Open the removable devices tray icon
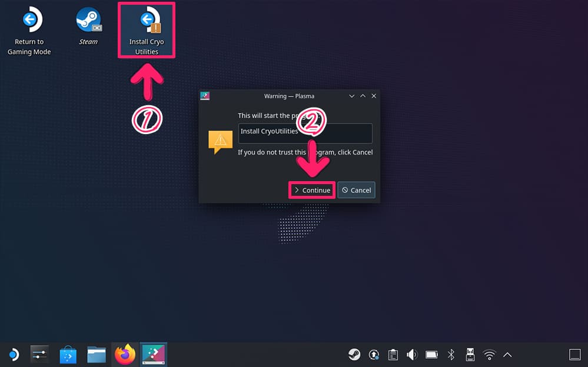Screen dimensions: 588x367 tap(470, 354)
